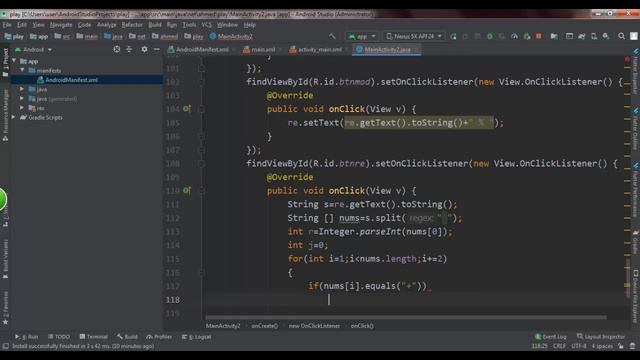Hide the Project panel with the minus icon
The image size is (640, 360).
tap(157, 49)
